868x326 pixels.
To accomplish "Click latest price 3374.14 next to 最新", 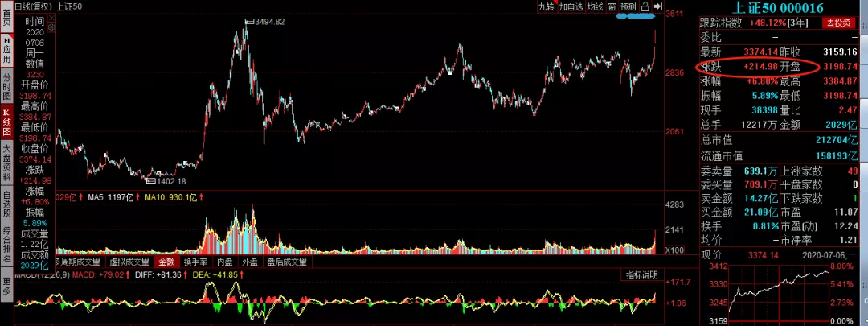I will pos(761,52).
